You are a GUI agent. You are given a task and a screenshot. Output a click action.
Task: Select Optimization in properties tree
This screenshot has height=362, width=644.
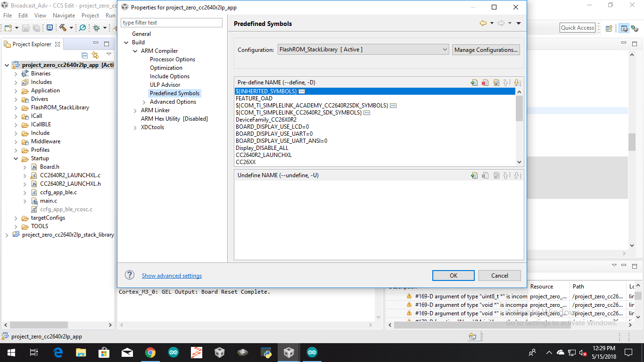(166, 68)
